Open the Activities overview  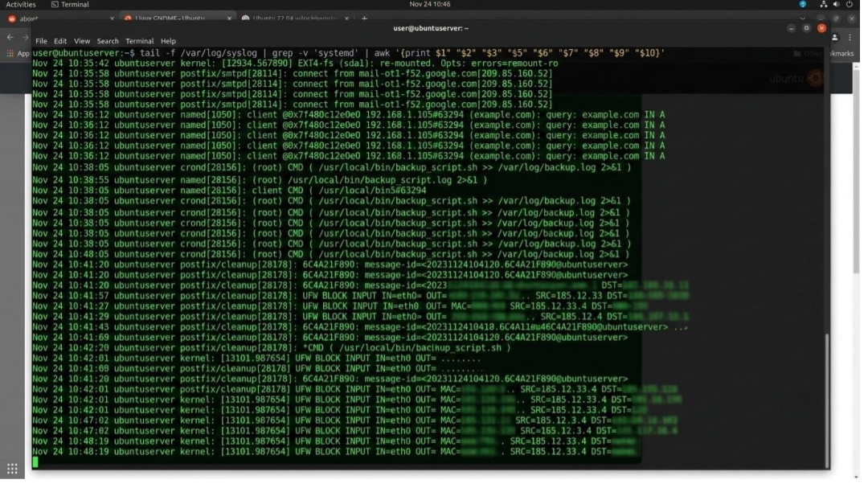pyautogui.click(x=21, y=5)
